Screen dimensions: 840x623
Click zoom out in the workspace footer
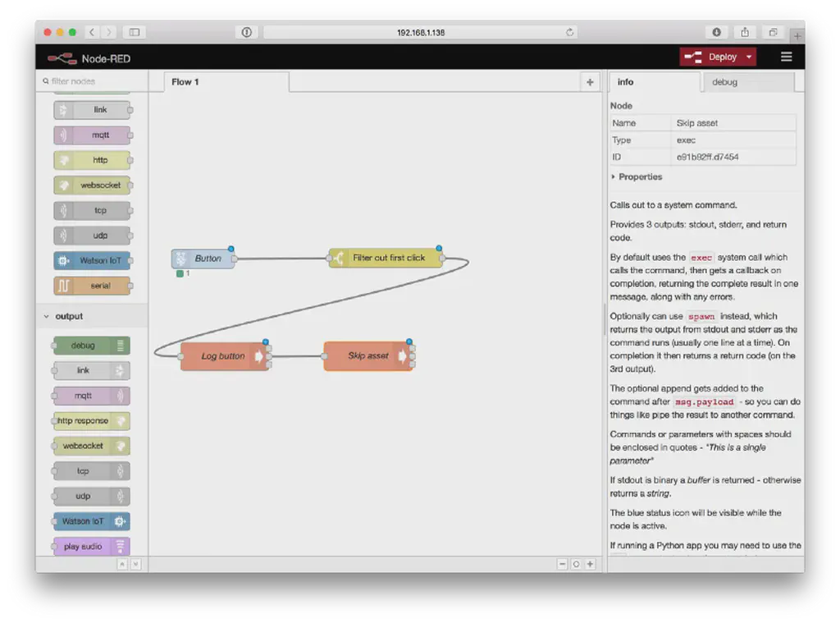coord(563,564)
